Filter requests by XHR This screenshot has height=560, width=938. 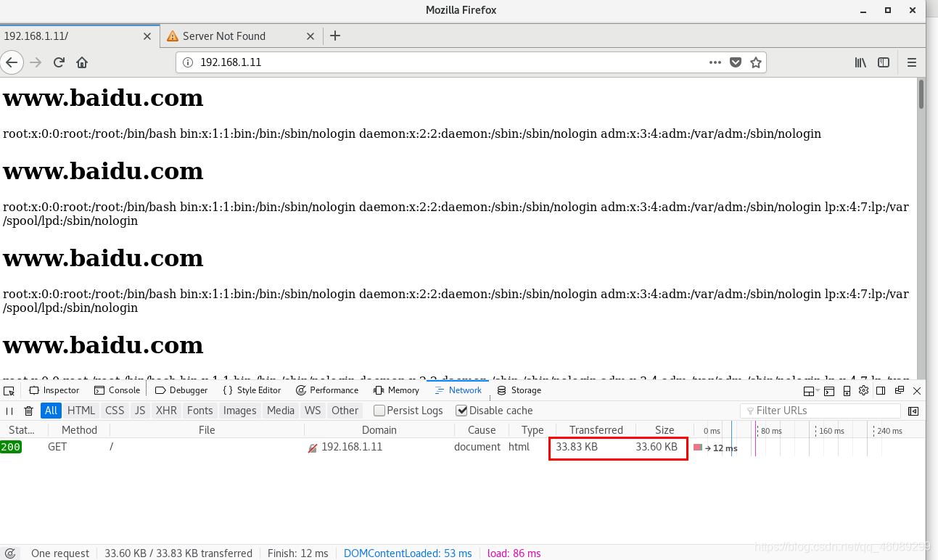166,411
